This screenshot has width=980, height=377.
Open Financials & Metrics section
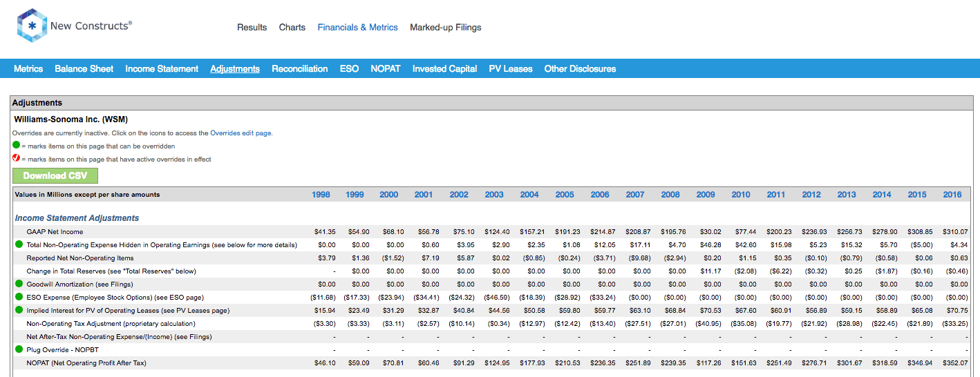click(x=357, y=28)
